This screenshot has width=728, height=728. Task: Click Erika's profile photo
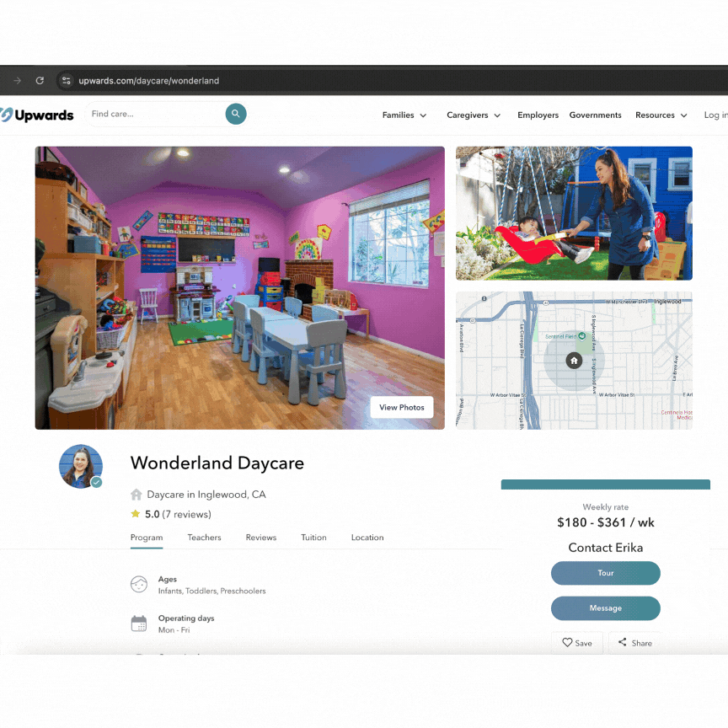tap(81, 466)
